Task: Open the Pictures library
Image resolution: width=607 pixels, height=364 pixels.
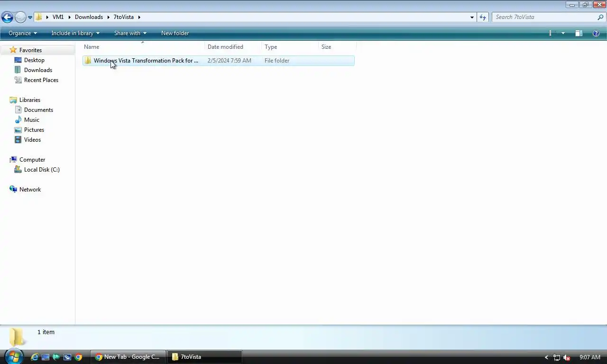Action: point(34,130)
